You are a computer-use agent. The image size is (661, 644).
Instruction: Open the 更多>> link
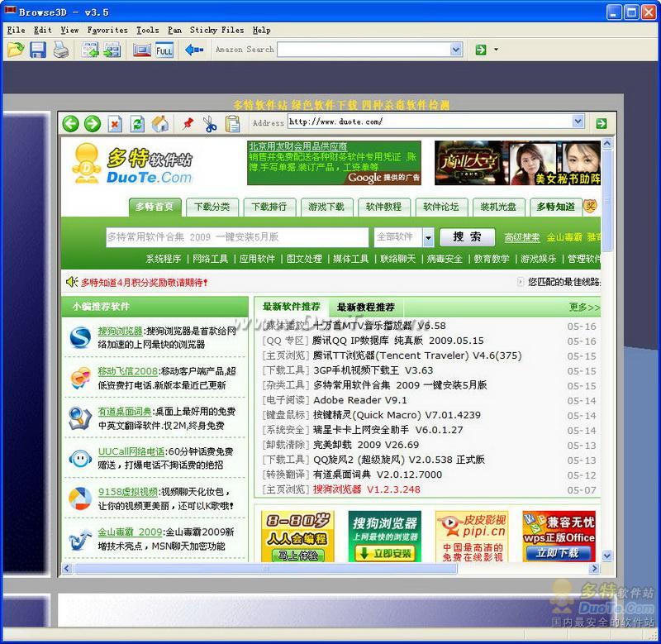584,308
